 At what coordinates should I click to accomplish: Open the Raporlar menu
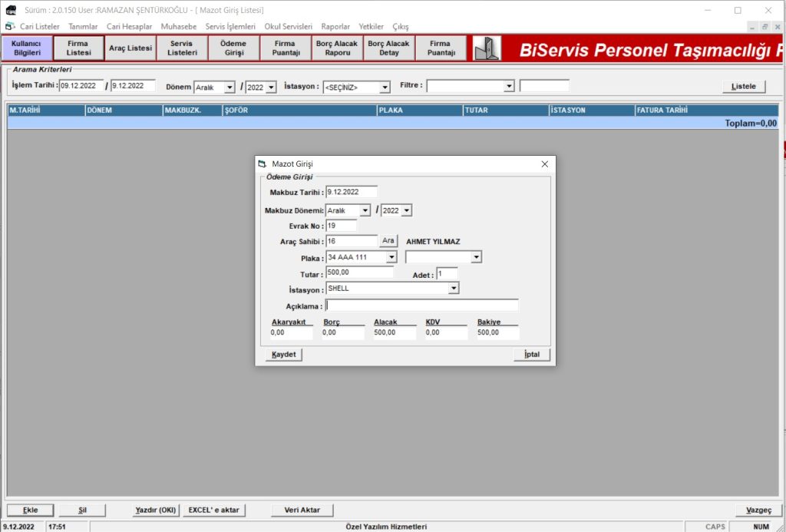335,26
